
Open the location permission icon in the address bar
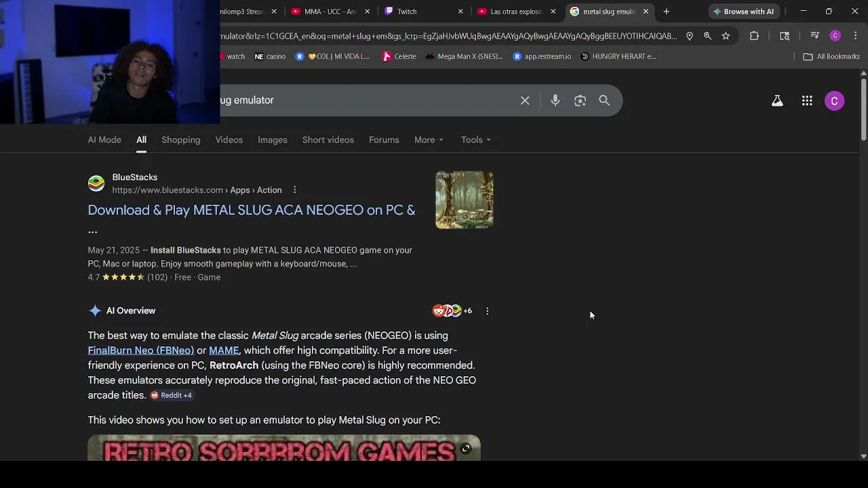pyautogui.click(x=689, y=36)
